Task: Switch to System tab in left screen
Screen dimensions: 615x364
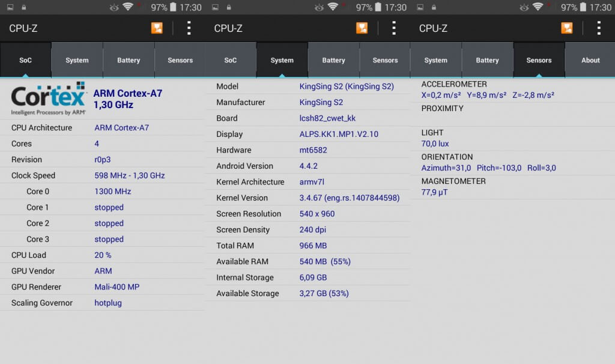Action: [x=77, y=60]
